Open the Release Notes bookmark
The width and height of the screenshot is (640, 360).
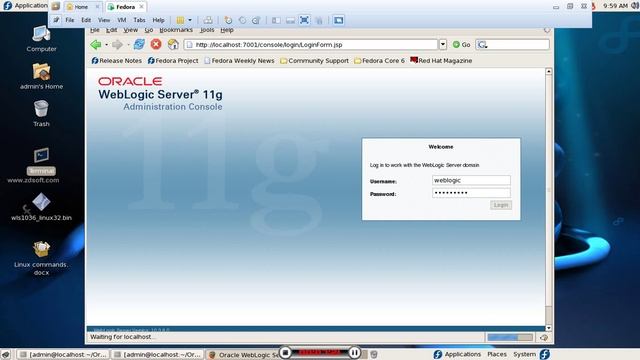pos(117,60)
